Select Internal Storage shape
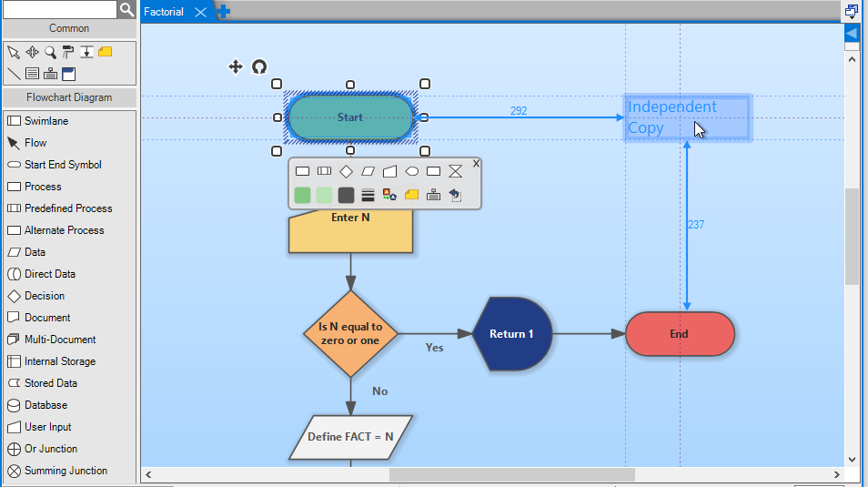The image size is (868, 487). [x=69, y=361]
